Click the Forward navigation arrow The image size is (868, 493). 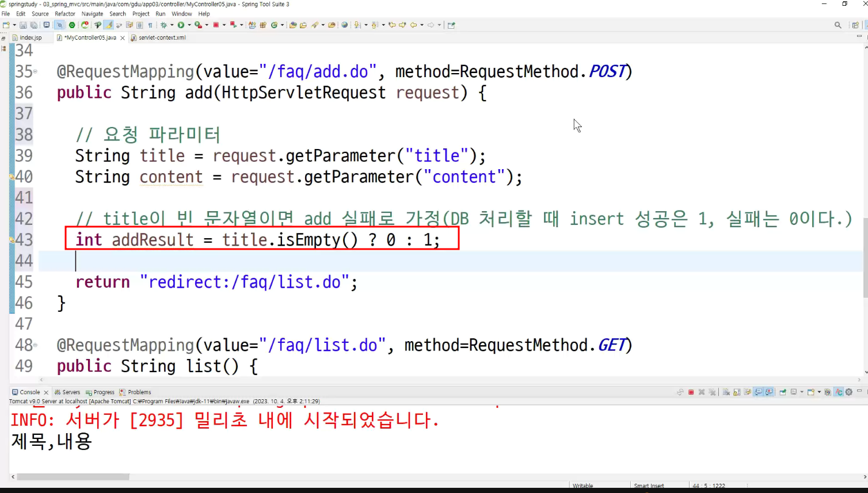coord(431,25)
